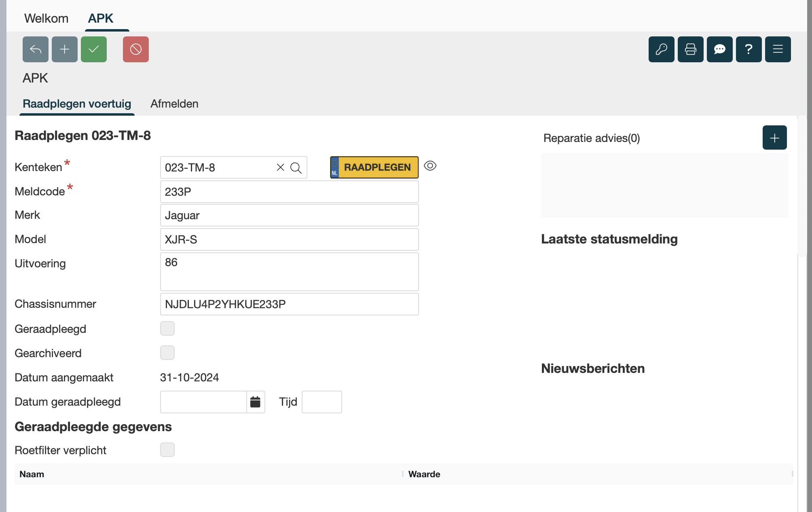Add a Reparatie advies with plus button
This screenshot has width=812, height=512.
[775, 138]
